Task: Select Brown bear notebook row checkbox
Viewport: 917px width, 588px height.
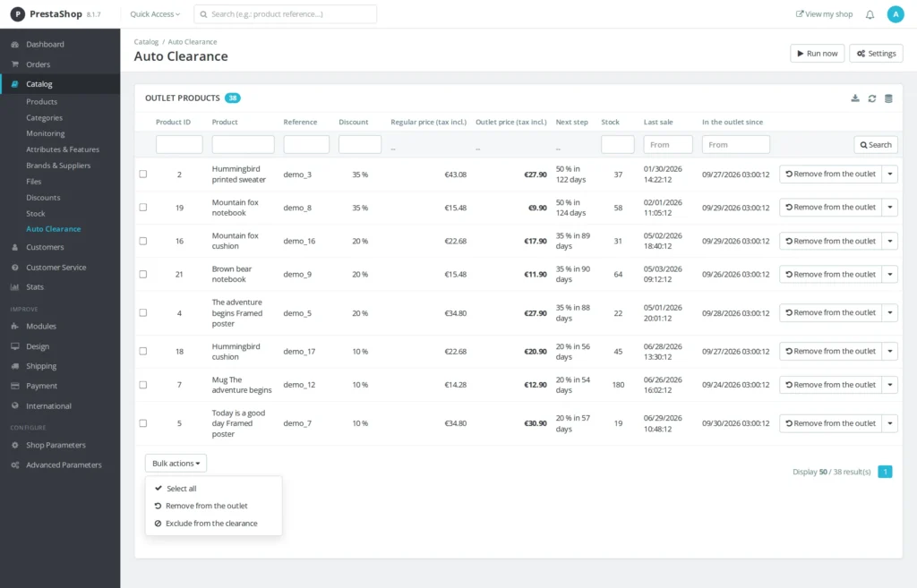Action: point(143,274)
